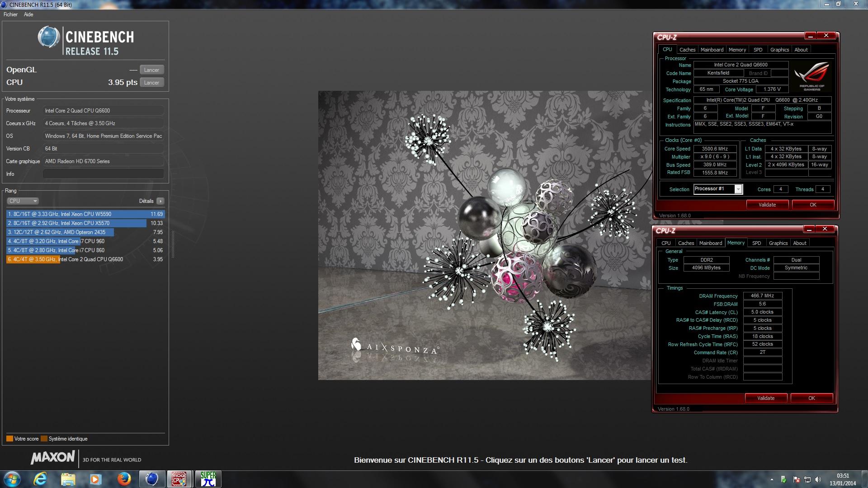Click the Cinebench title bar app icon
The width and height of the screenshot is (868, 488).
pos(4,5)
